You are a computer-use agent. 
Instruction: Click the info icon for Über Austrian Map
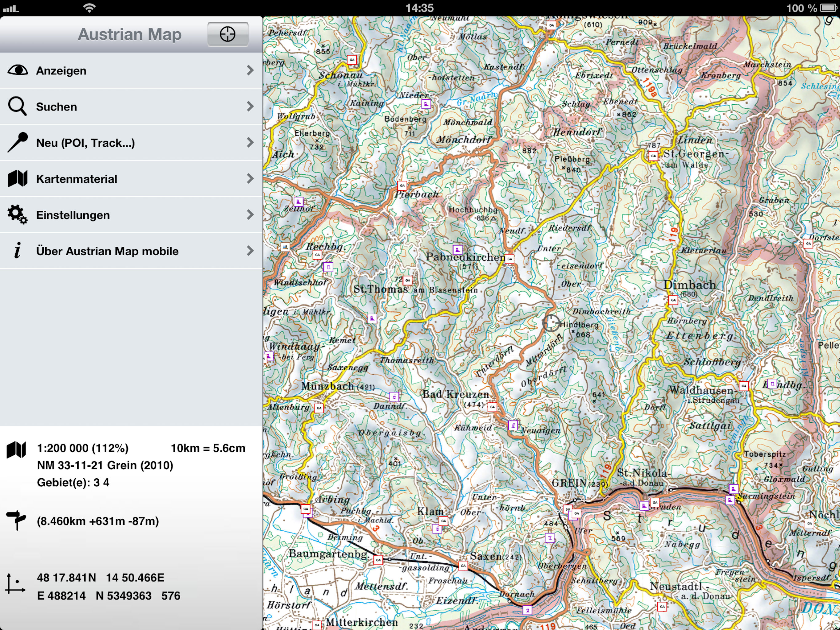click(x=18, y=251)
